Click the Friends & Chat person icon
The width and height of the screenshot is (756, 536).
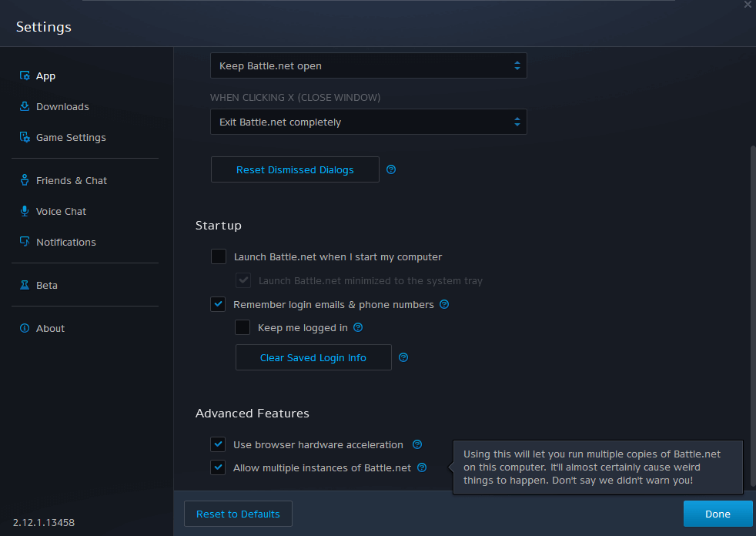tap(25, 180)
